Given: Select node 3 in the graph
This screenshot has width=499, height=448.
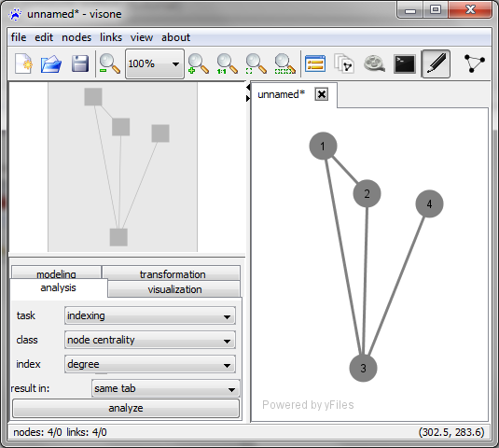Looking at the screenshot, I should coord(363,368).
